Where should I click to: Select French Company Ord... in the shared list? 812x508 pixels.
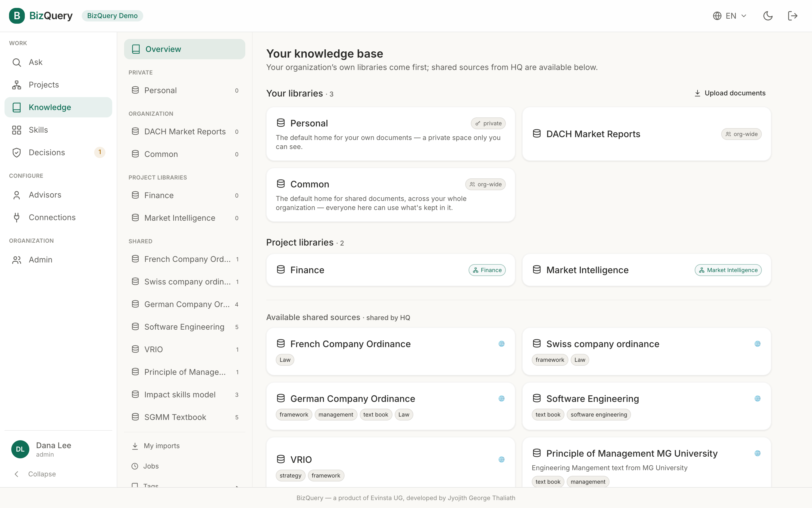[185, 259]
